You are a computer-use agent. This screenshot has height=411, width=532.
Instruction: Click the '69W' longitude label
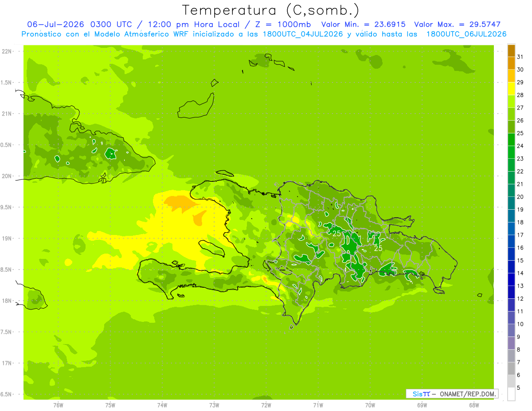[x=422, y=405]
